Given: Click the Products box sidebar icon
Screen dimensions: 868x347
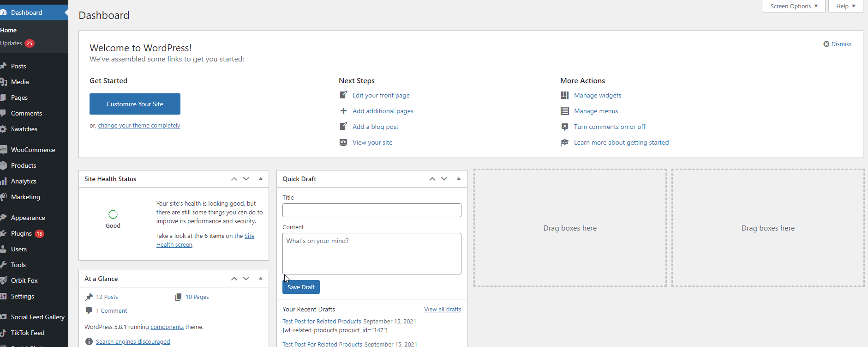Looking at the screenshot, I should (x=3, y=165).
